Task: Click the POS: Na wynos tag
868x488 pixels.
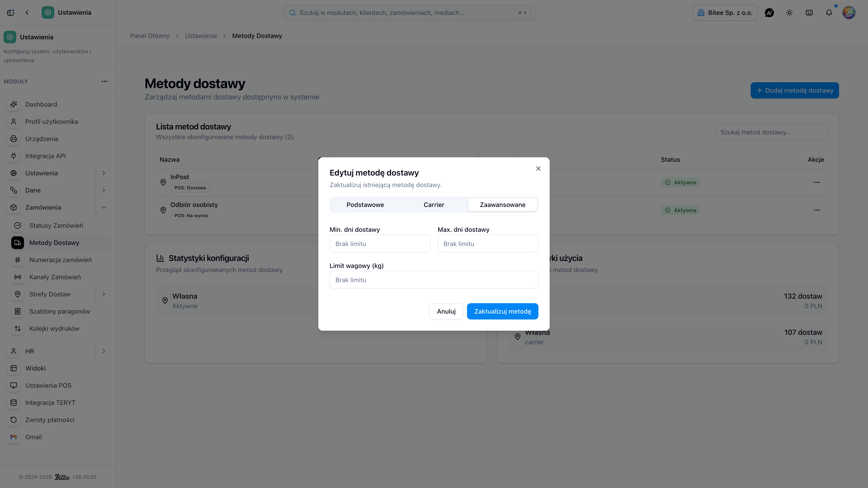Action: [x=191, y=216]
